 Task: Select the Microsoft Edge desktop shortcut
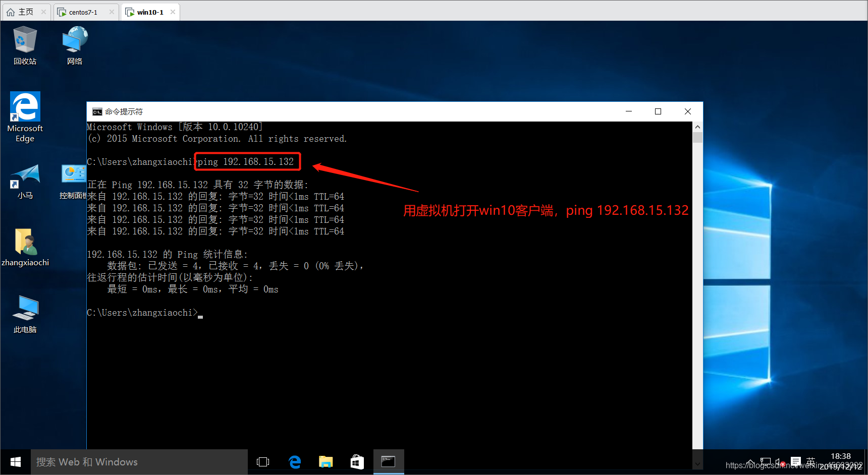coord(25,117)
